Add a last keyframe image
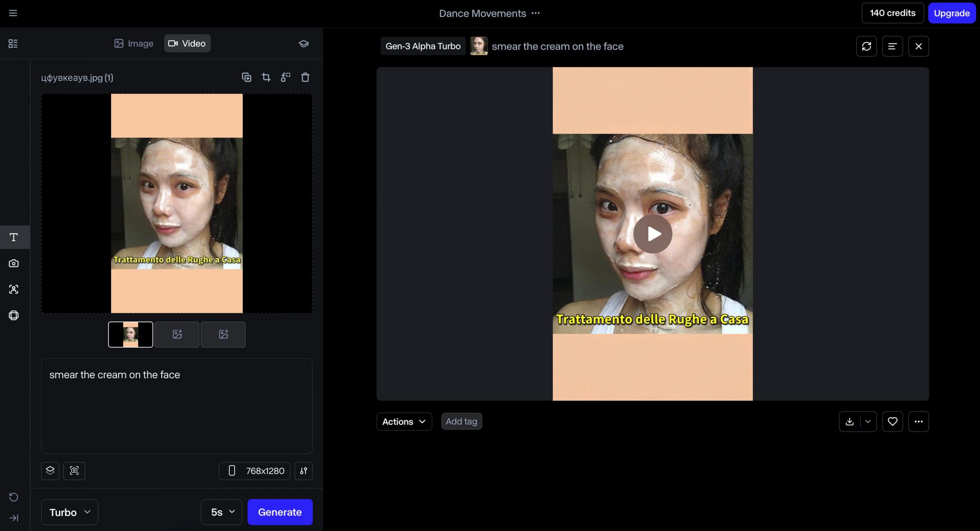The image size is (980, 531). click(x=223, y=335)
